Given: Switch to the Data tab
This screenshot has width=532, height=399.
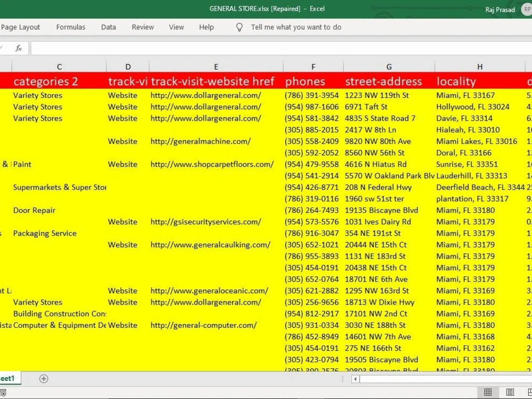Looking at the screenshot, I should [x=108, y=27].
